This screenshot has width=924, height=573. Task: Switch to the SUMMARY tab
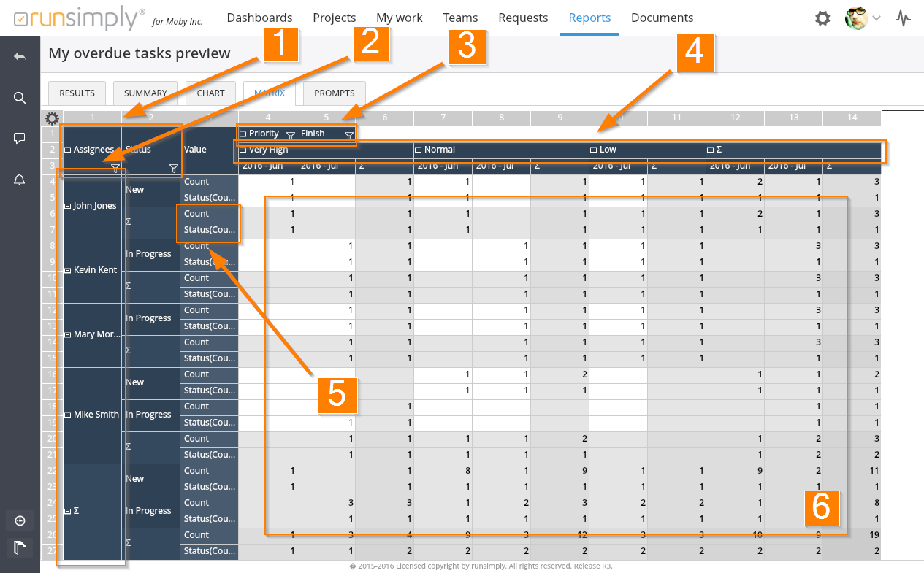tap(145, 93)
